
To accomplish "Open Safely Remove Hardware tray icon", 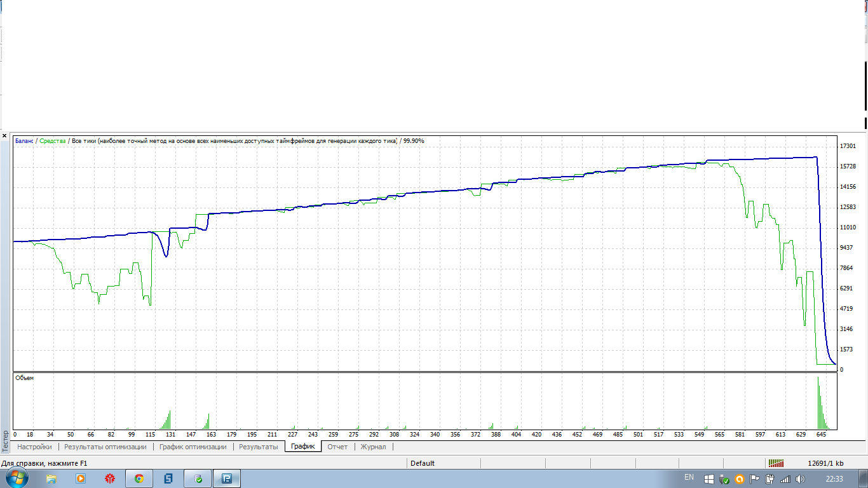I will click(x=724, y=479).
